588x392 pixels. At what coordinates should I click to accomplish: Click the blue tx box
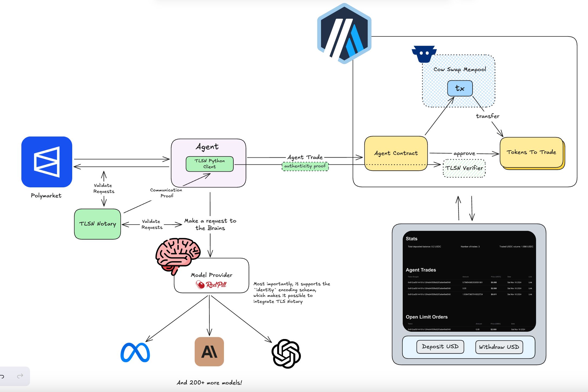tap(460, 88)
